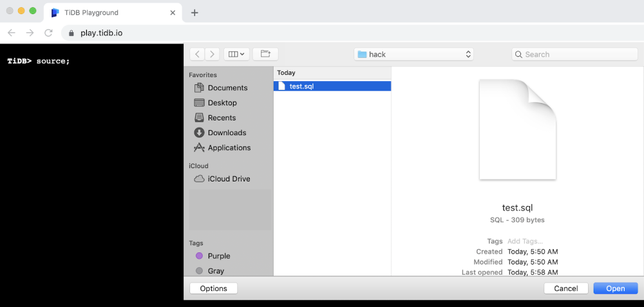Open Recents in the sidebar

pyautogui.click(x=222, y=118)
